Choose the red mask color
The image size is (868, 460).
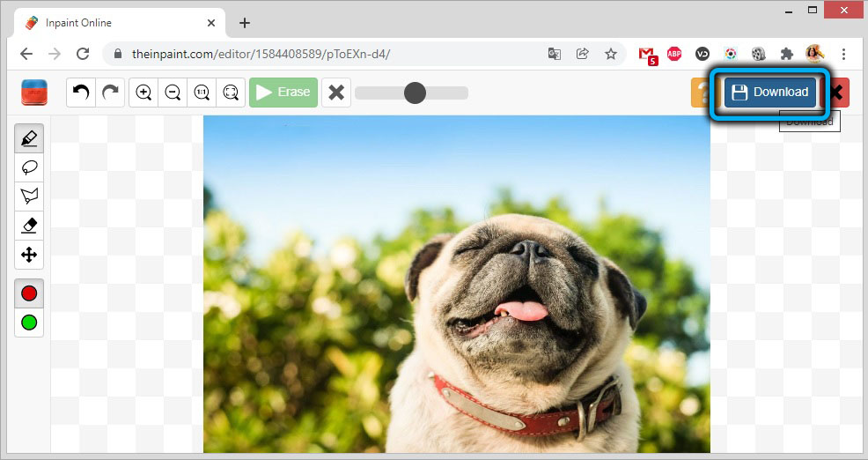(29, 293)
